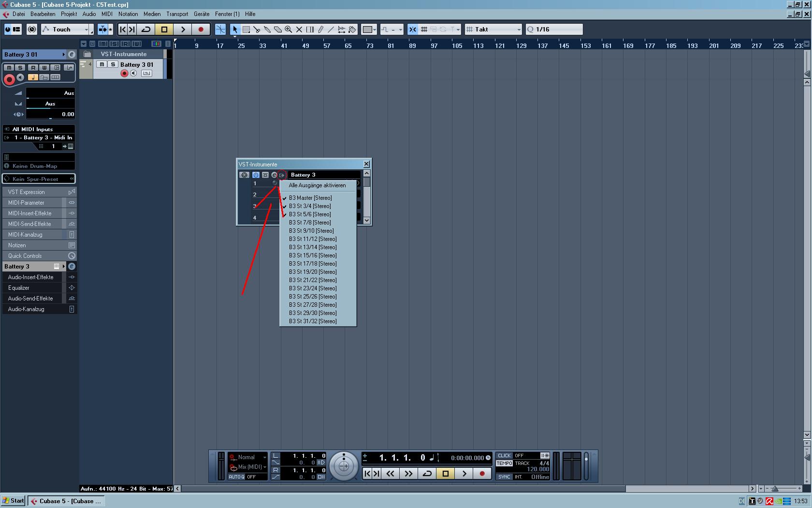The width and height of the screenshot is (812, 508).
Task: Select the Split scissors tool
Action: point(257,30)
